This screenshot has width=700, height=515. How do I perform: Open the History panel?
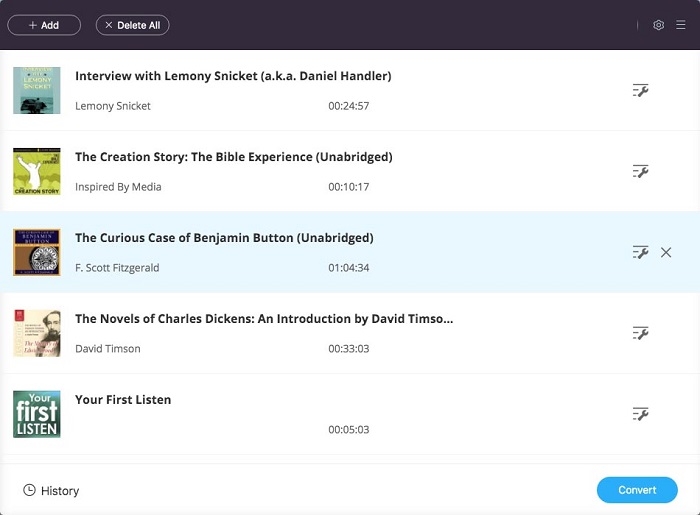pyautogui.click(x=51, y=491)
